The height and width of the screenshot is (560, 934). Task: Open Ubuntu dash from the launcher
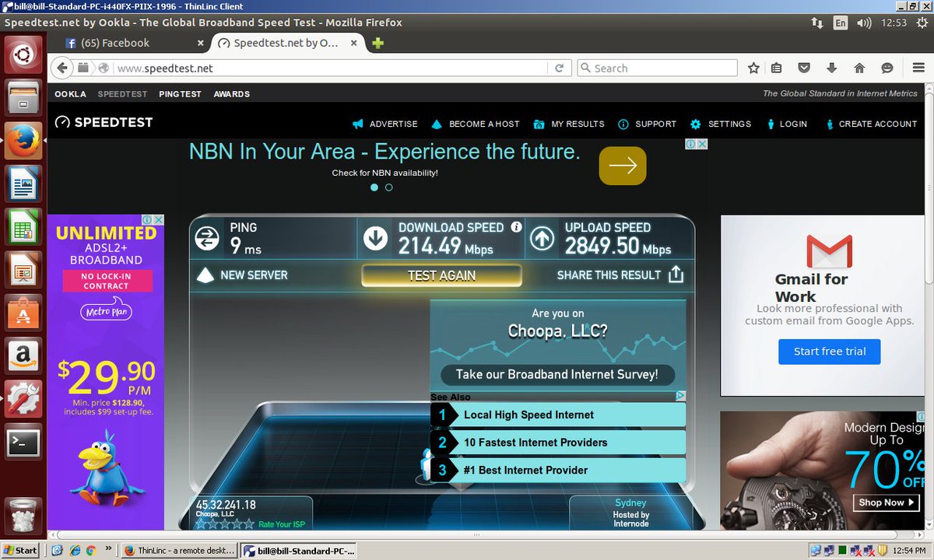tap(23, 56)
